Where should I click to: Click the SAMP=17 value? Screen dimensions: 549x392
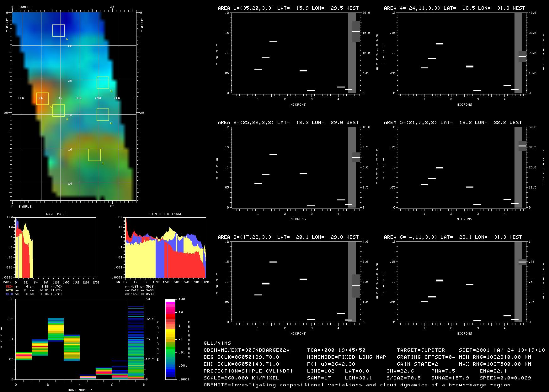pos(319,378)
